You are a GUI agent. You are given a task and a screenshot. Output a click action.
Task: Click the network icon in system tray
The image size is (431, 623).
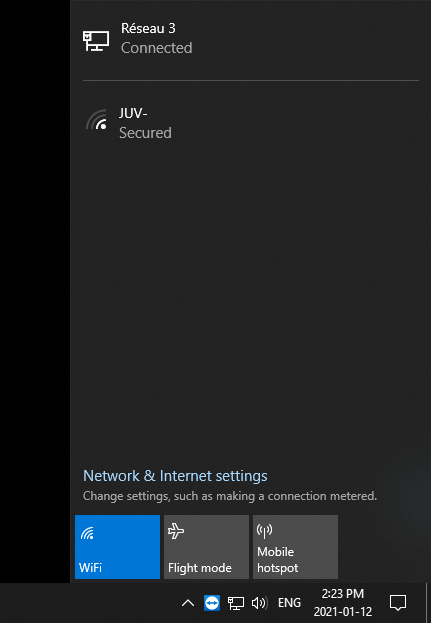(x=236, y=603)
